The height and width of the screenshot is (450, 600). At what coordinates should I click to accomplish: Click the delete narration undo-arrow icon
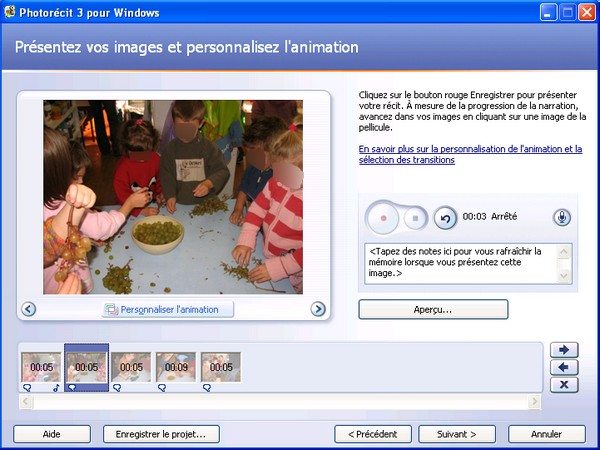[445, 218]
